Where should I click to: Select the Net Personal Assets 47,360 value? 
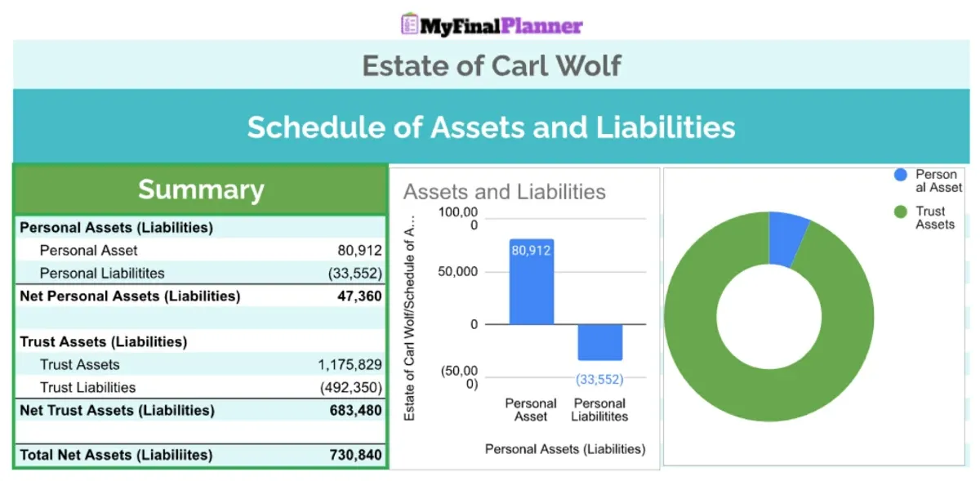click(x=360, y=296)
